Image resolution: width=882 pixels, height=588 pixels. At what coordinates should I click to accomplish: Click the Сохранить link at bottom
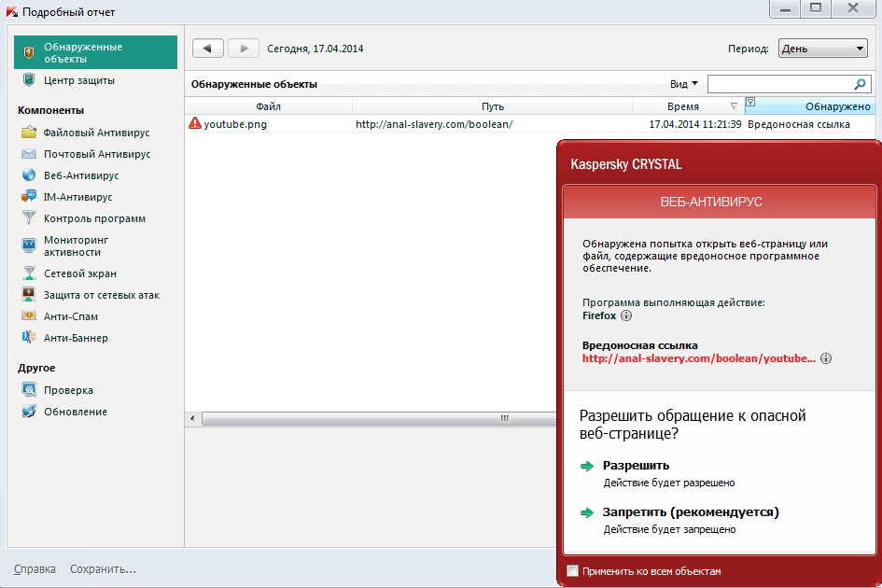pos(103,568)
